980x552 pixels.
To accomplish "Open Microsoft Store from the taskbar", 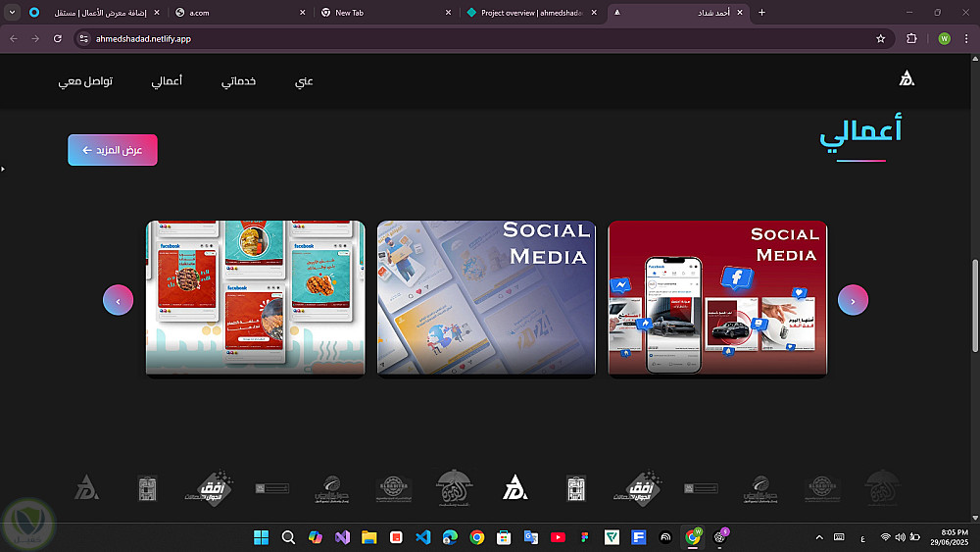I will pyautogui.click(x=504, y=537).
